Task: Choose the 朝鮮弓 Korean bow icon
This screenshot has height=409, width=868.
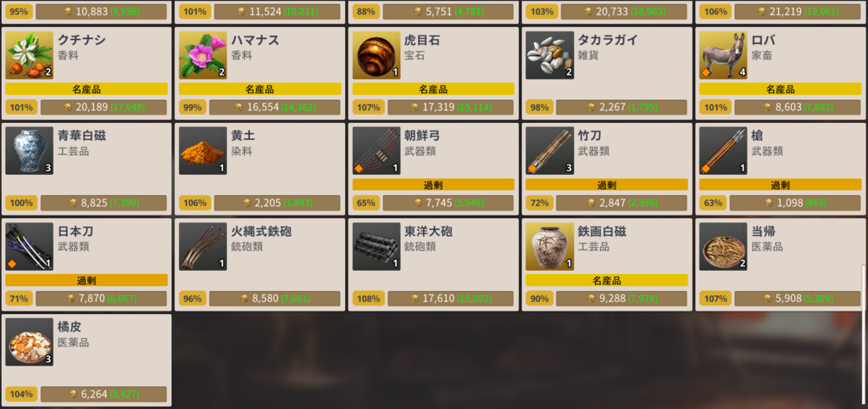Action: pyautogui.click(x=376, y=151)
